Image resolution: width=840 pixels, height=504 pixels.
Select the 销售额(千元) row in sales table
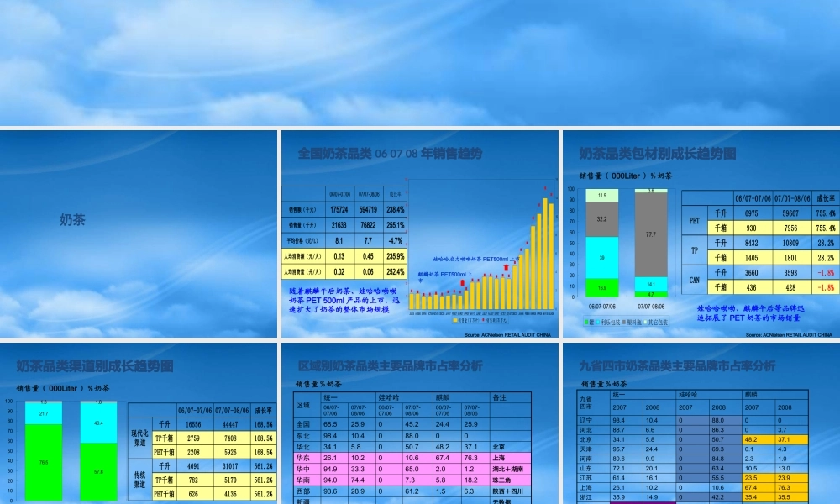pos(344,209)
